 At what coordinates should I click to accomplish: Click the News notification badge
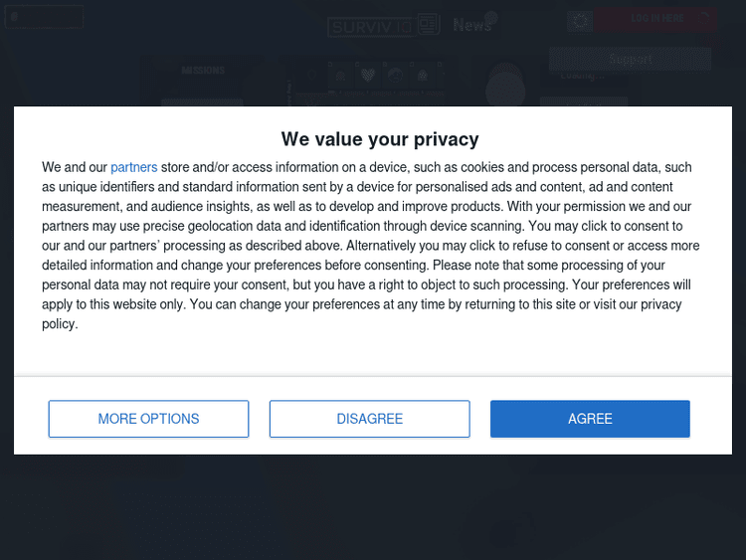(x=490, y=17)
